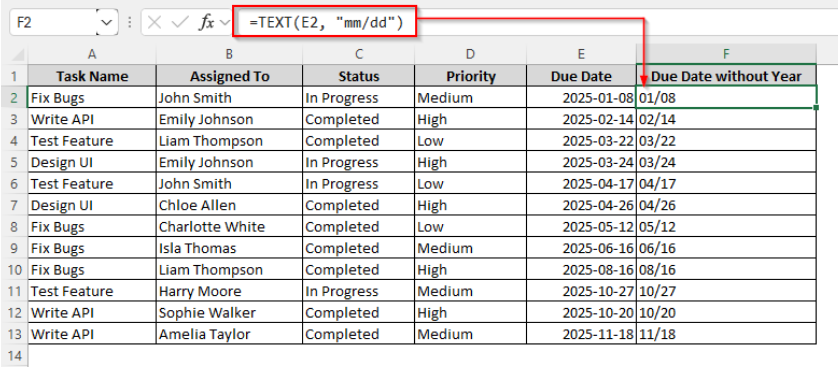Click the Insert Function fx icon
This screenshot has width=838, height=367.
(206, 22)
